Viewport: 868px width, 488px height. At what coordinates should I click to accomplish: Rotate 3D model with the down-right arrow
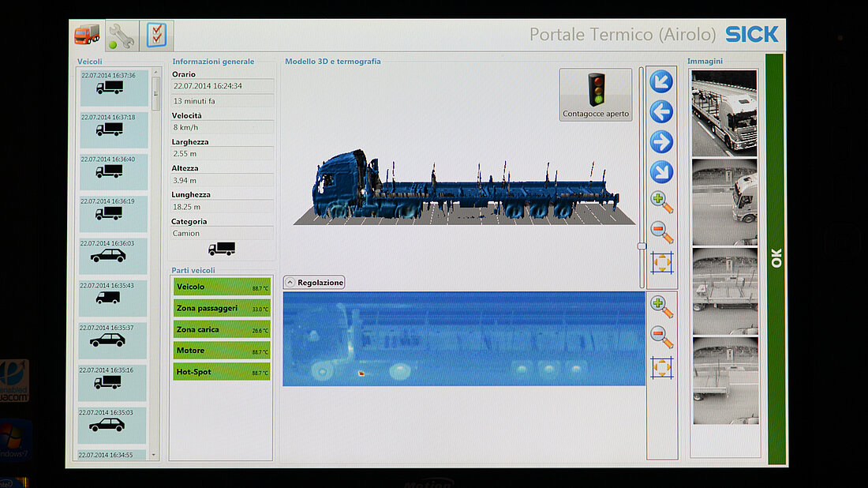pos(661,172)
